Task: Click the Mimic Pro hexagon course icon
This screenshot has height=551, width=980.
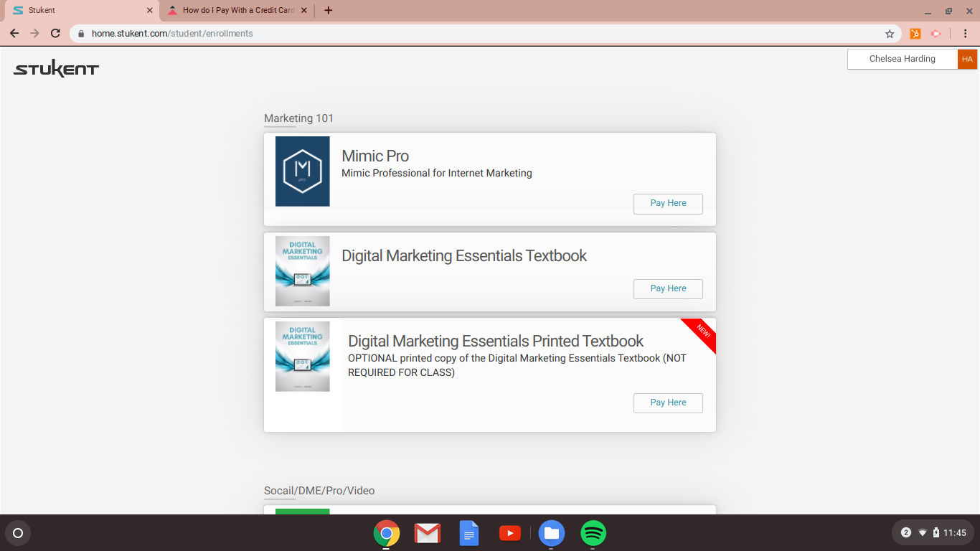Action: (302, 171)
